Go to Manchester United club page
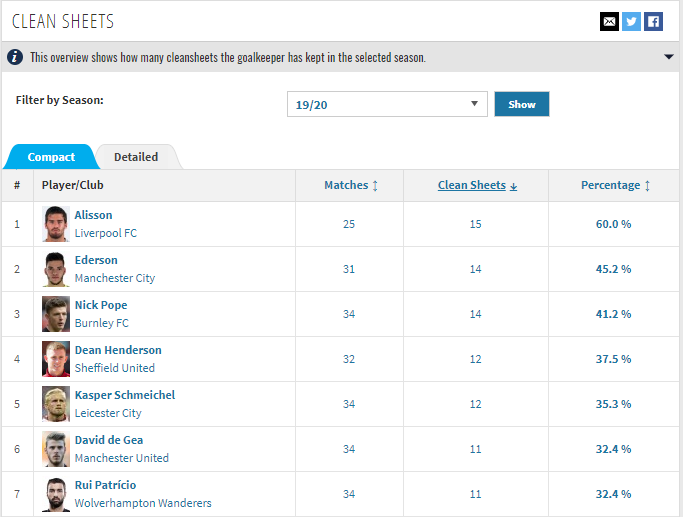This screenshot has height=517, width=683. pyautogui.click(x=121, y=458)
